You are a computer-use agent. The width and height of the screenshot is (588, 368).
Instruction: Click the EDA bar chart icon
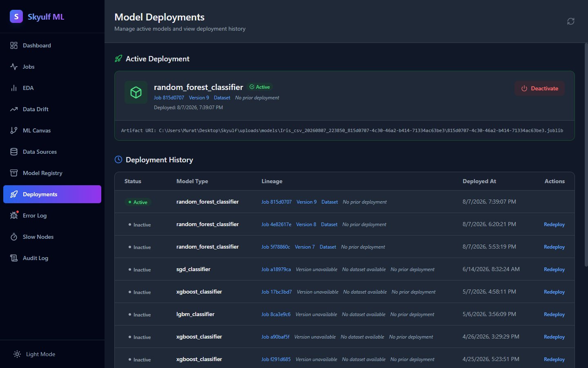point(14,88)
